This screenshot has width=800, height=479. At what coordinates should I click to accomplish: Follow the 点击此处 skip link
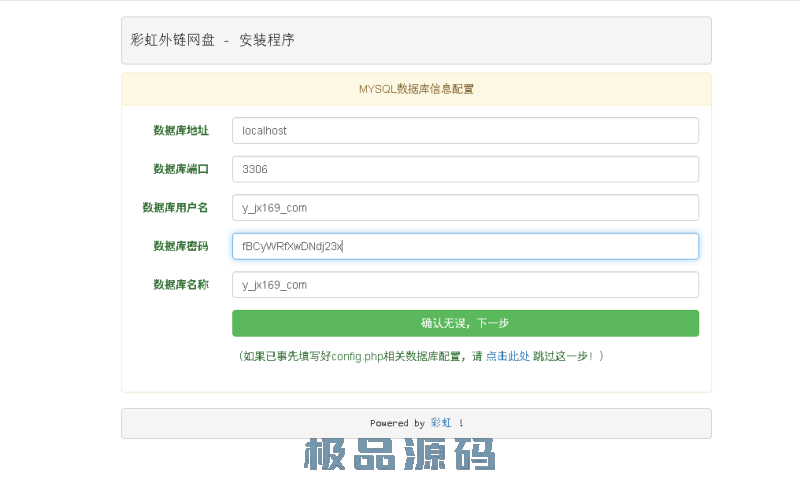(507, 356)
